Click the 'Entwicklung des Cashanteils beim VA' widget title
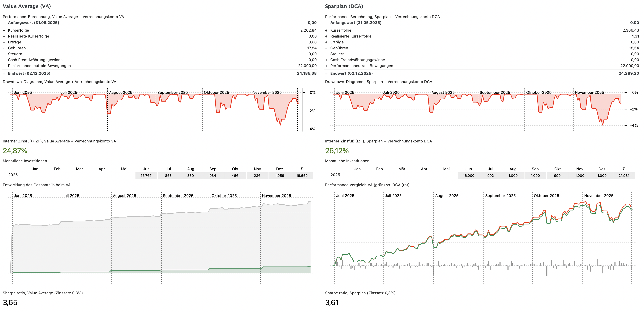Screen dimensions: 644x312 (37, 185)
